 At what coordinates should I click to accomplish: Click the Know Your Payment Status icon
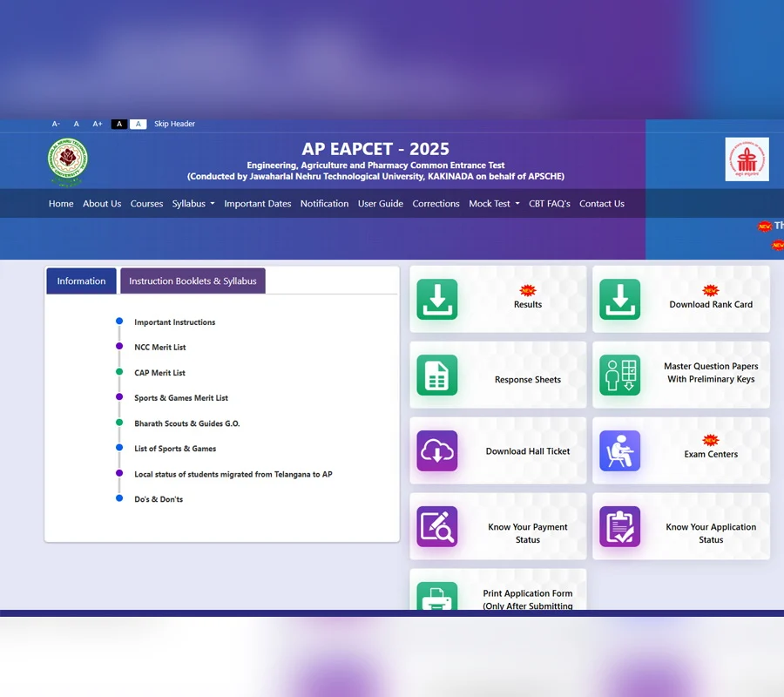click(436, 527)
